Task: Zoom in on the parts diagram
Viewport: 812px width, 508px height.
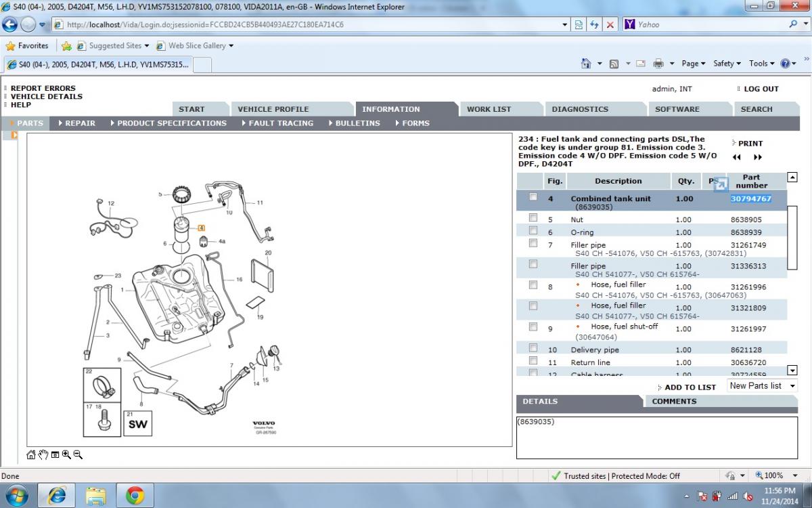Action: coord(66,454)
